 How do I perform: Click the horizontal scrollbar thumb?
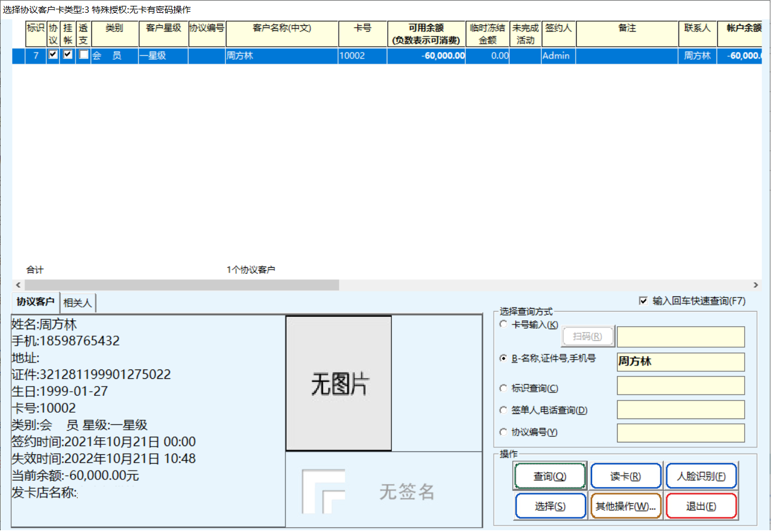tap(181, 285)
